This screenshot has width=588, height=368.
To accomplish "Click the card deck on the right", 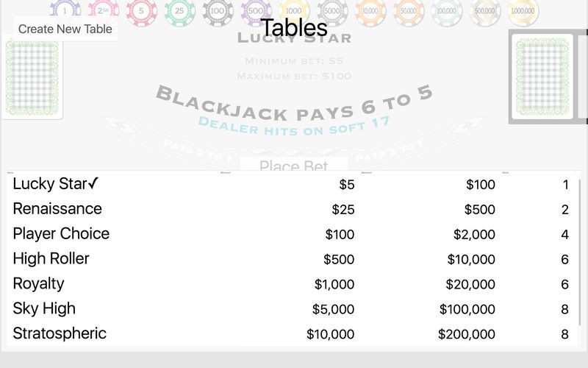I will pyautogui.click(x=542, y=77).
